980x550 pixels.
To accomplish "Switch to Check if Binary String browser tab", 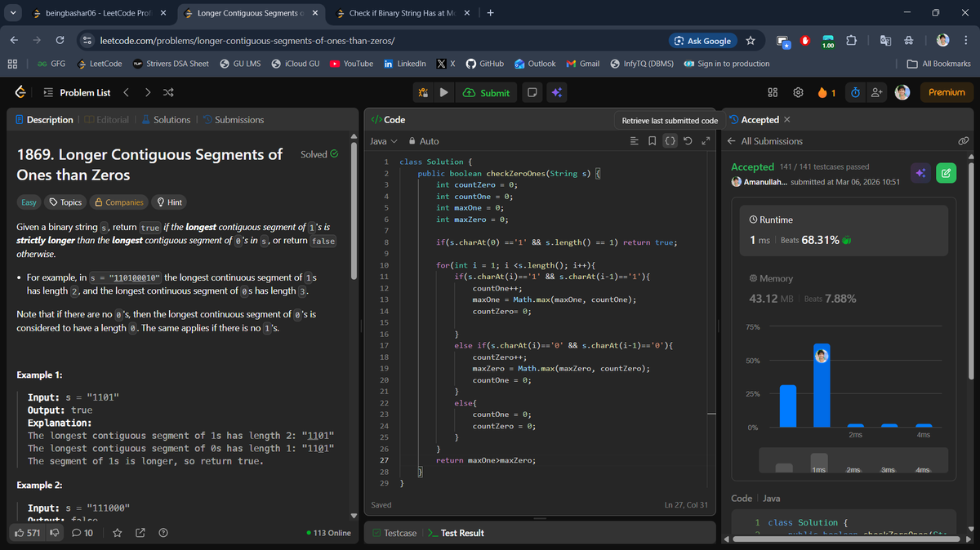I will click(402, 13).
